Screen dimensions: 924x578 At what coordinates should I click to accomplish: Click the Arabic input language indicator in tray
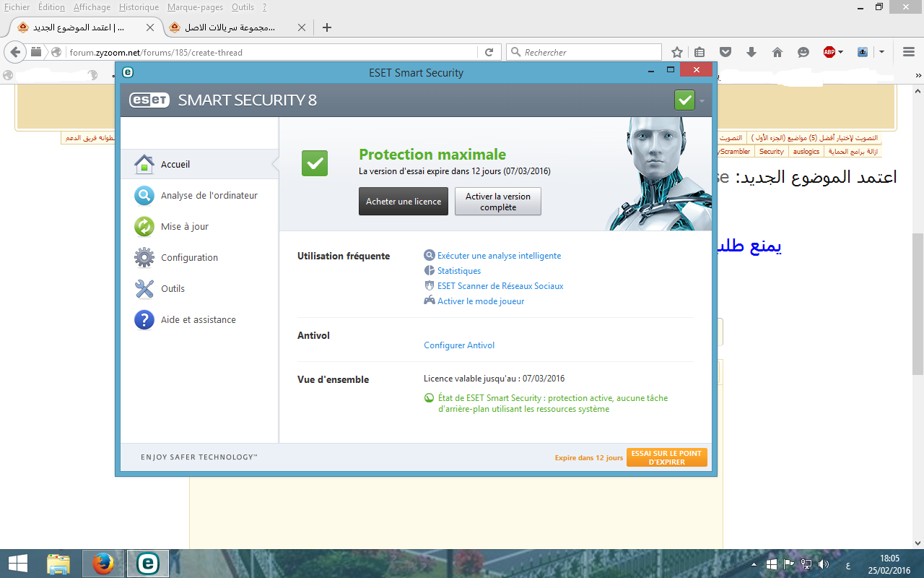[x=847, y=564]
